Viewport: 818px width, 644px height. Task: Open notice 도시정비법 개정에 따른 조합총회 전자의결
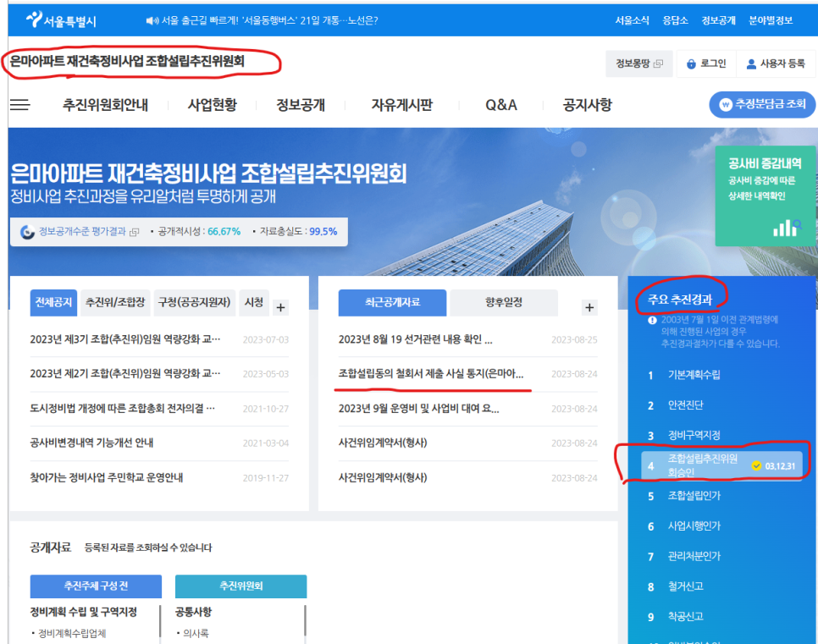(122, 408)
